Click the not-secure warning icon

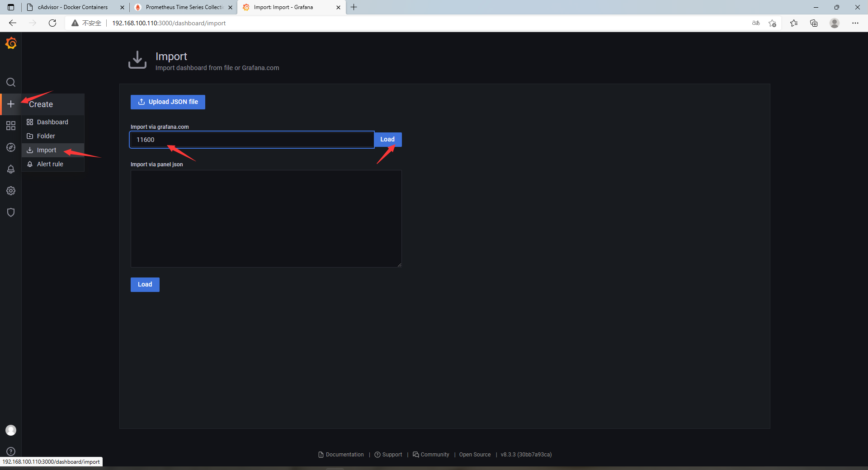[75, 23]
